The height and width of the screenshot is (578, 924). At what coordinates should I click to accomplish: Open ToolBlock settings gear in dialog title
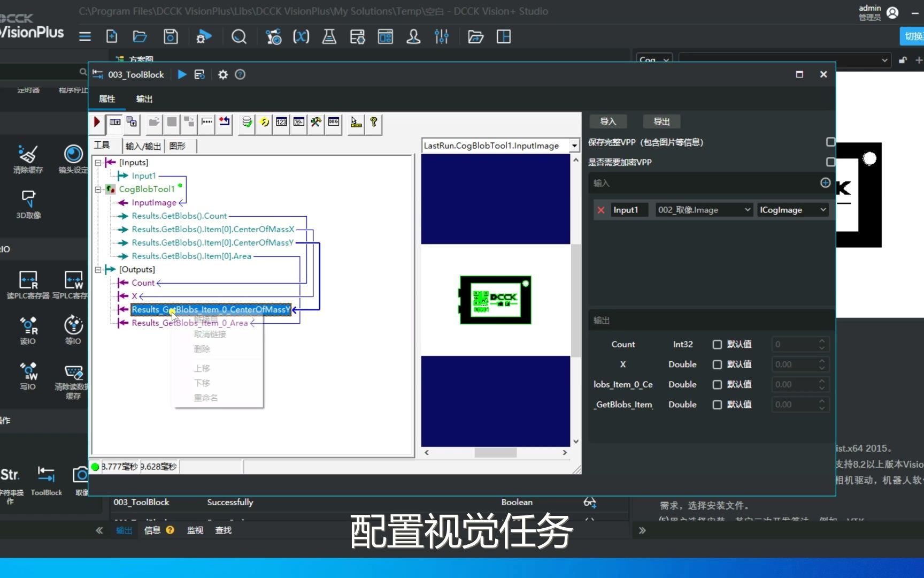222,74
